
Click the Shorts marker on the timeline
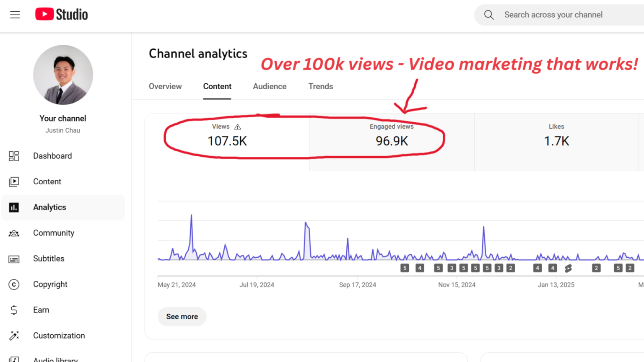pos(568,268)
